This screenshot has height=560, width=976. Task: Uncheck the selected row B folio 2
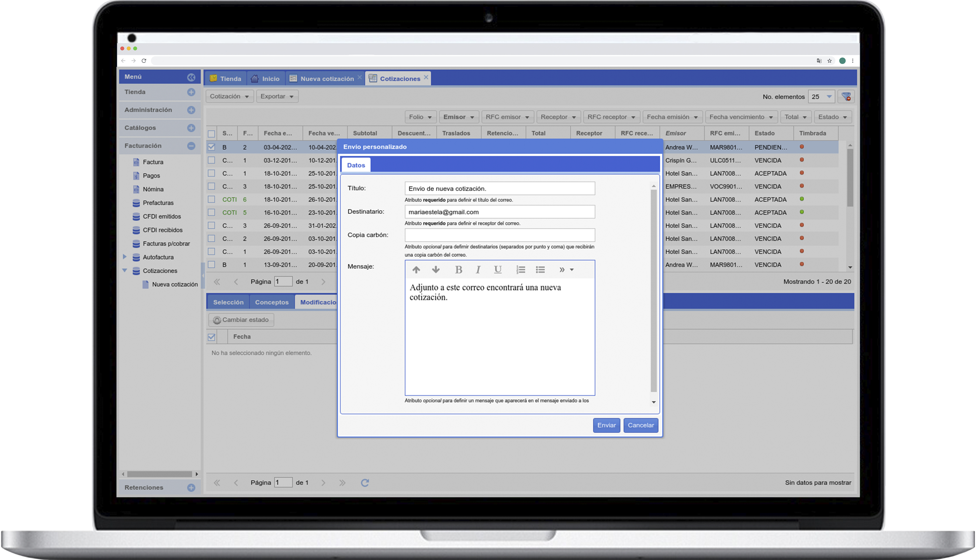click(211, 147)
